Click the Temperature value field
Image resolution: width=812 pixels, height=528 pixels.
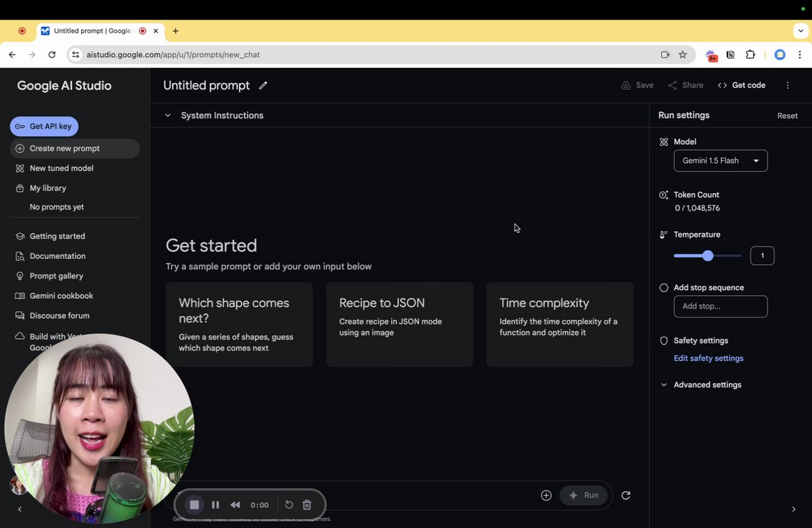pyautogui.click(x=762, y=256)
